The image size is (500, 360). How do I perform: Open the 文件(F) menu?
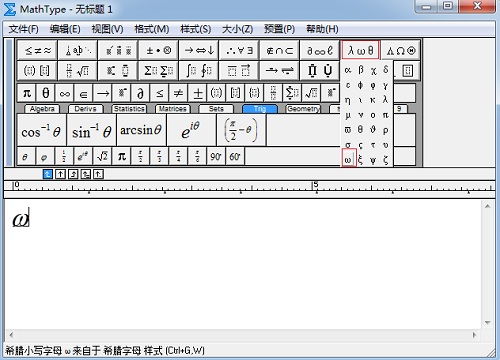(x=23, y=29)
